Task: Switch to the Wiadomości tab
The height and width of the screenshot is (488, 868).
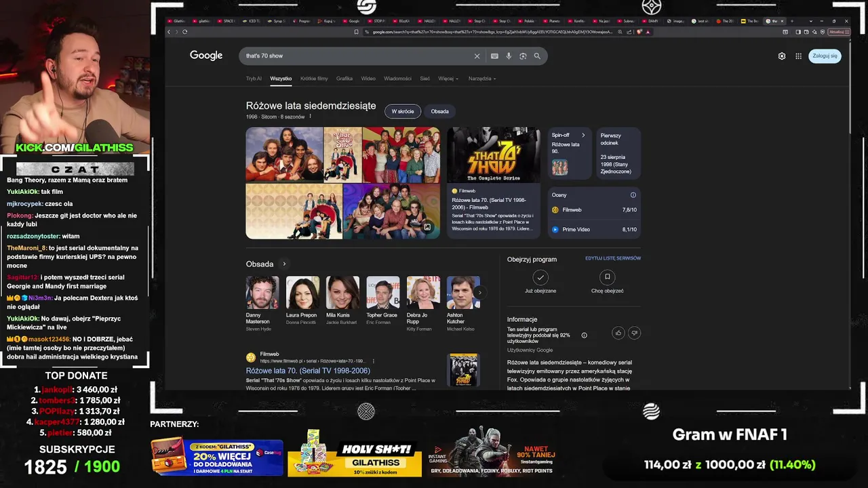Action: pyautogui.click(x=397, y=79)
